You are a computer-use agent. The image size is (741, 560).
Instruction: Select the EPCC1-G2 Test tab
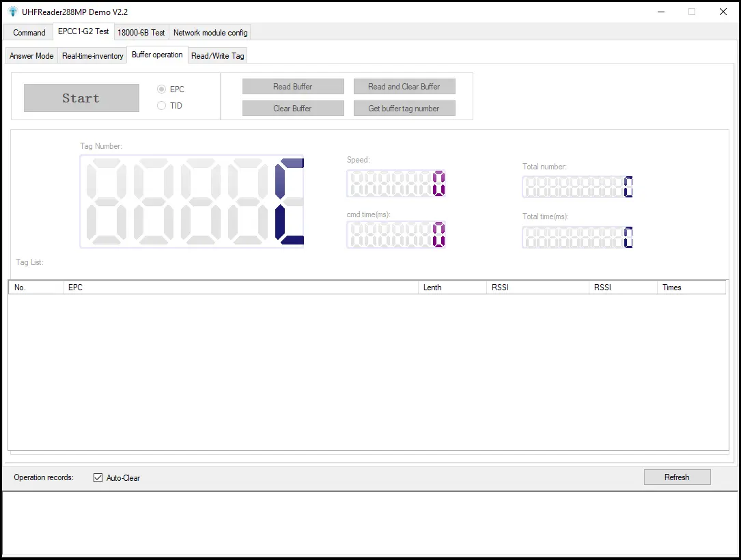click(x=83, y=31)
